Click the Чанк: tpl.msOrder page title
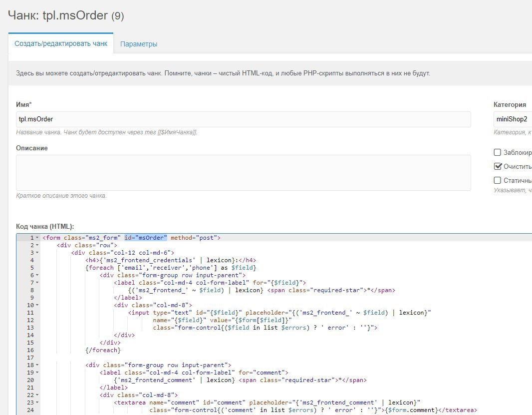 [x=66, y=15]
